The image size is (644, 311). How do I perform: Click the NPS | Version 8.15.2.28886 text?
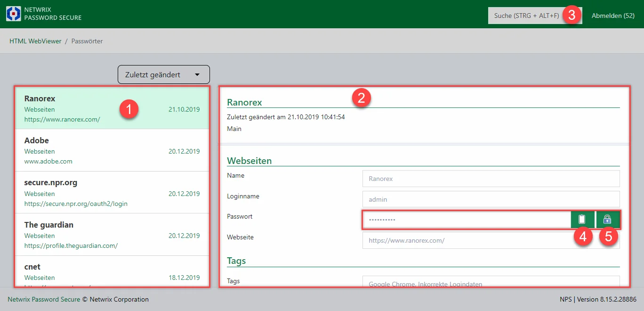[598, 299]
